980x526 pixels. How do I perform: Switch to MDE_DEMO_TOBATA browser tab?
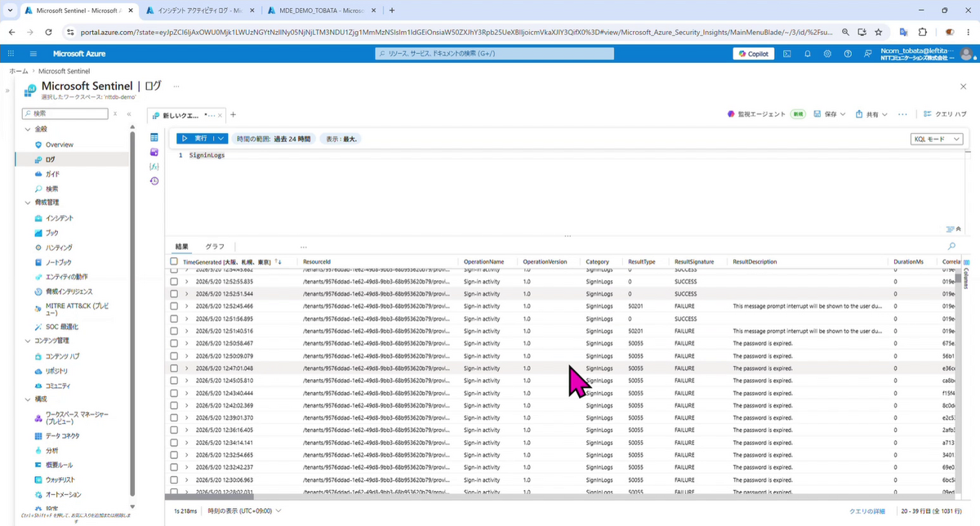click(x=320, y=11)
